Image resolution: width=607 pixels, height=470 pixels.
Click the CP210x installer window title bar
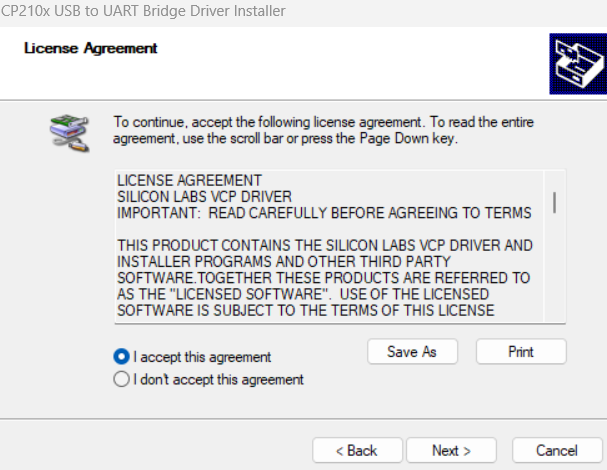(304, 11)
